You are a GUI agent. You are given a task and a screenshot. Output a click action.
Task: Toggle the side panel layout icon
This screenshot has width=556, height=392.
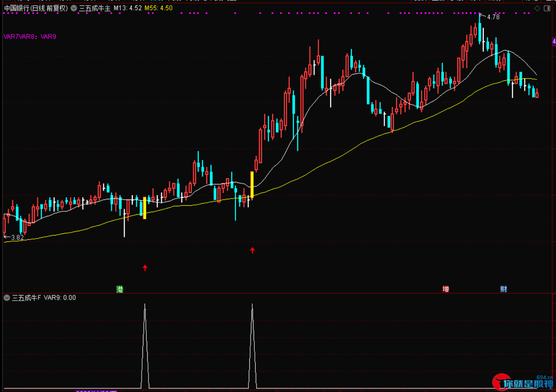tap(547, 8)
